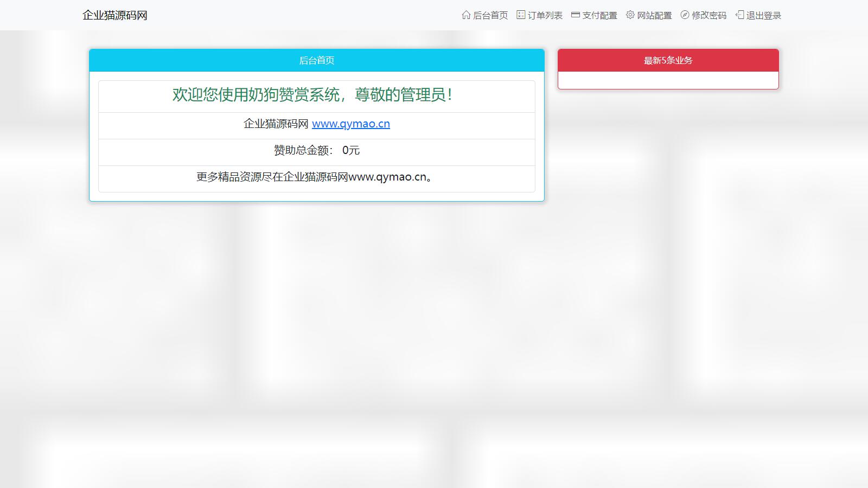Click the list icon beside 订单列表
The image size is (868, 488).
click(521, 15)
